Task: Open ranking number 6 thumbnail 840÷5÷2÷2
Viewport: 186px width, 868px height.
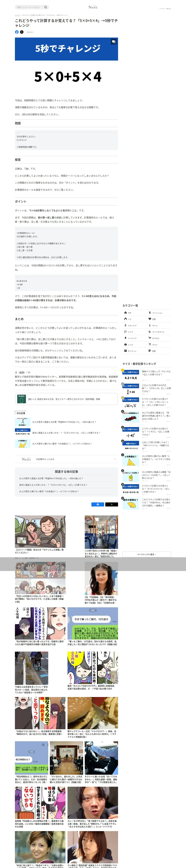Action: pos(131,446)
